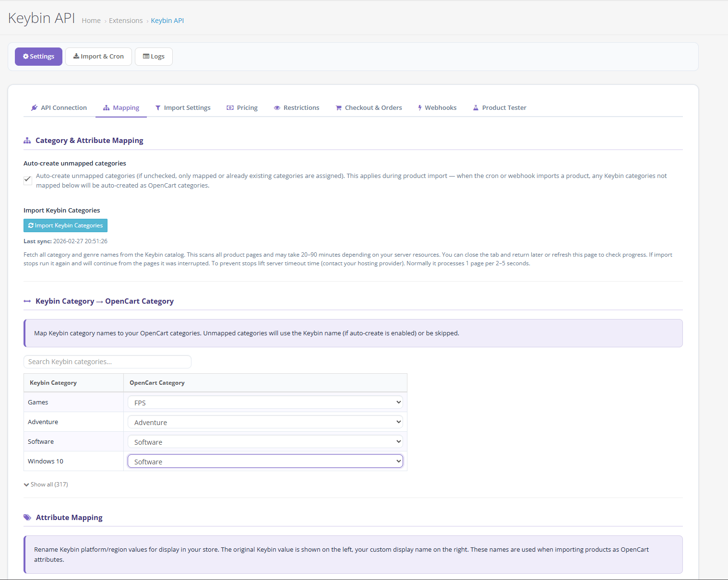Open the Logs tab
The height and width of the screenshot is (580, 728).
pyautogui.click(x=154, y=57)
